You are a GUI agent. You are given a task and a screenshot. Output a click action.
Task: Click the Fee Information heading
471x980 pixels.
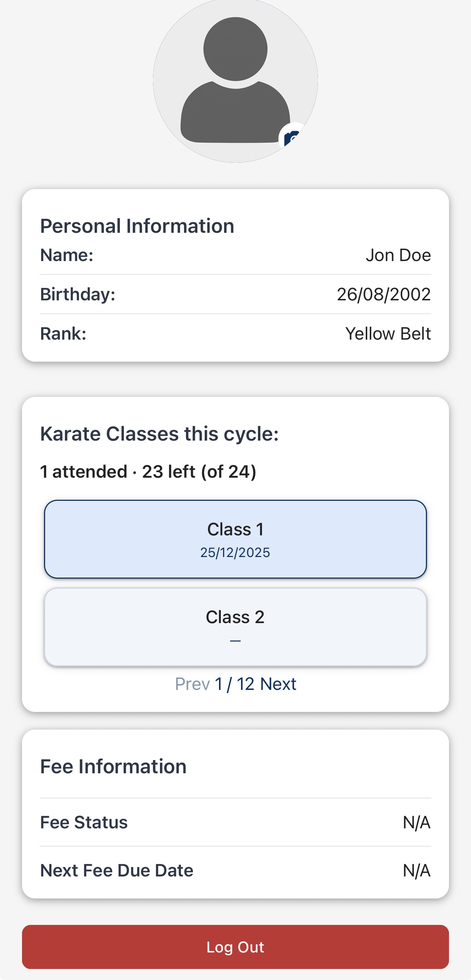click(x=113, y=766)
